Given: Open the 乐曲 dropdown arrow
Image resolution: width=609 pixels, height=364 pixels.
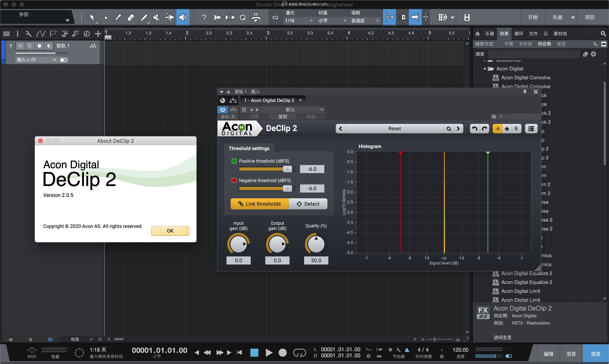Looking at the screenshot, I should point(573,18).
